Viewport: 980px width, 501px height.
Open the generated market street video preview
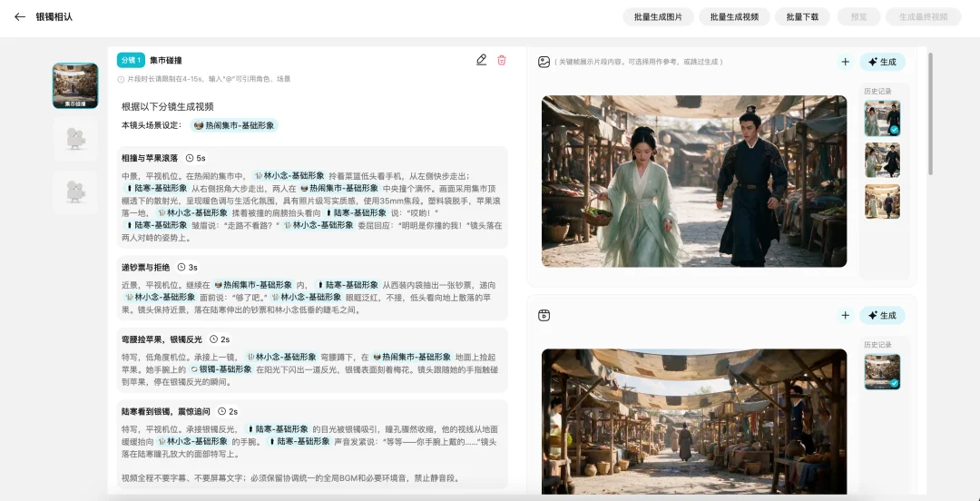tap(694, 422)
